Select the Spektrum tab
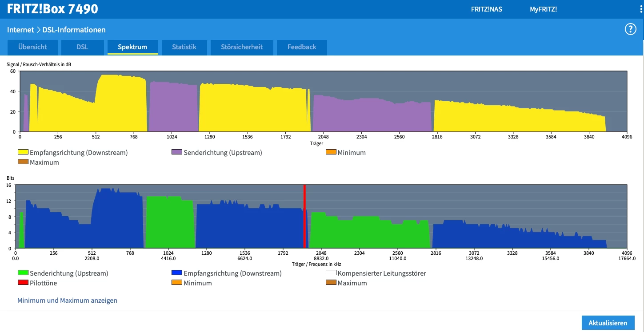 [x=132, y=47]
